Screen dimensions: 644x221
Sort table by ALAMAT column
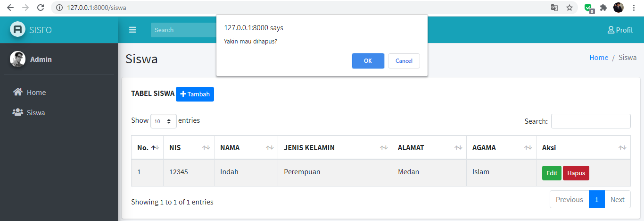[429, 147]
